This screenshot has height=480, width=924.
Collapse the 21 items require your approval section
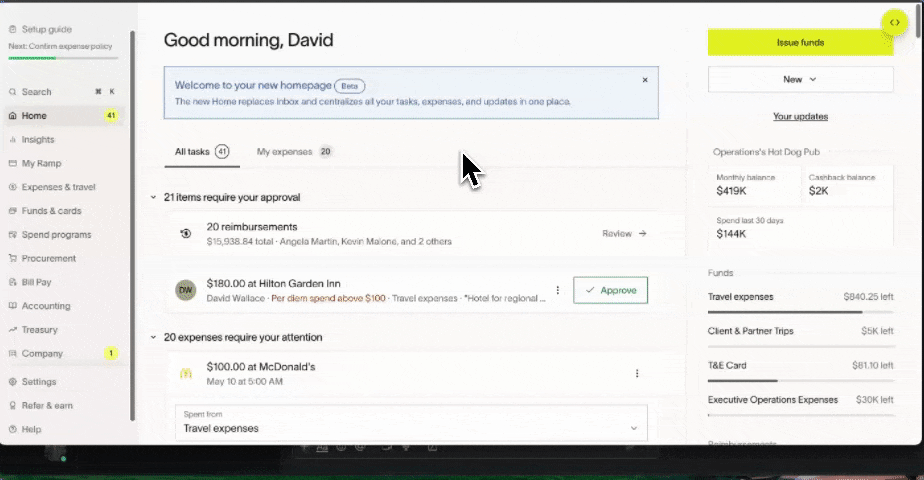coord(153,197)
